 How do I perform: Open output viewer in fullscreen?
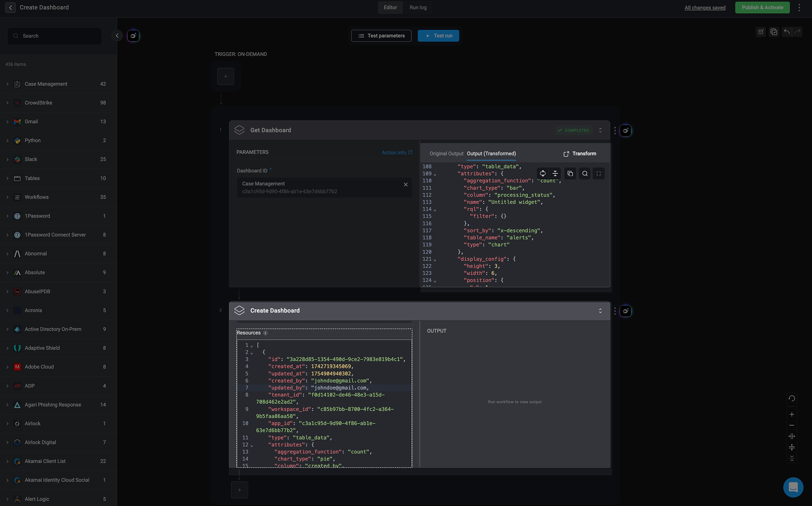pos(599,174)
